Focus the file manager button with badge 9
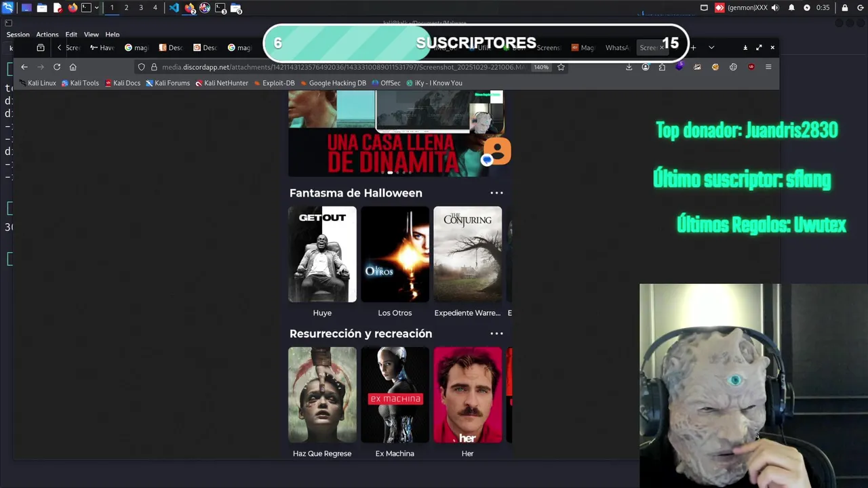The width and height of the screenshot is (868, 488). [236, 8]
